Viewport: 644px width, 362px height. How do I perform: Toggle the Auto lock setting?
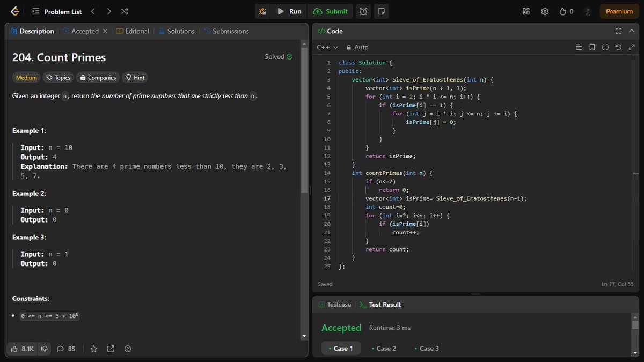[x=358, y=47]
